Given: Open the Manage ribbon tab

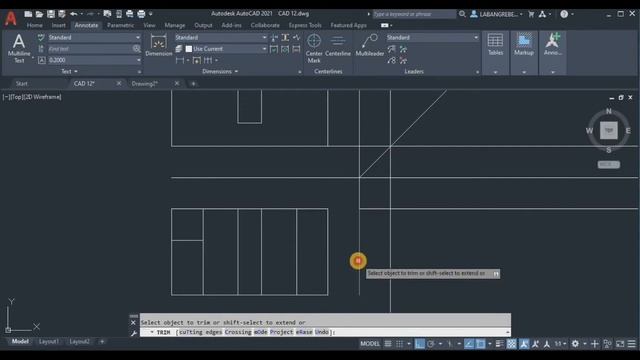Looking at the screenshot, I should [175, 25].
